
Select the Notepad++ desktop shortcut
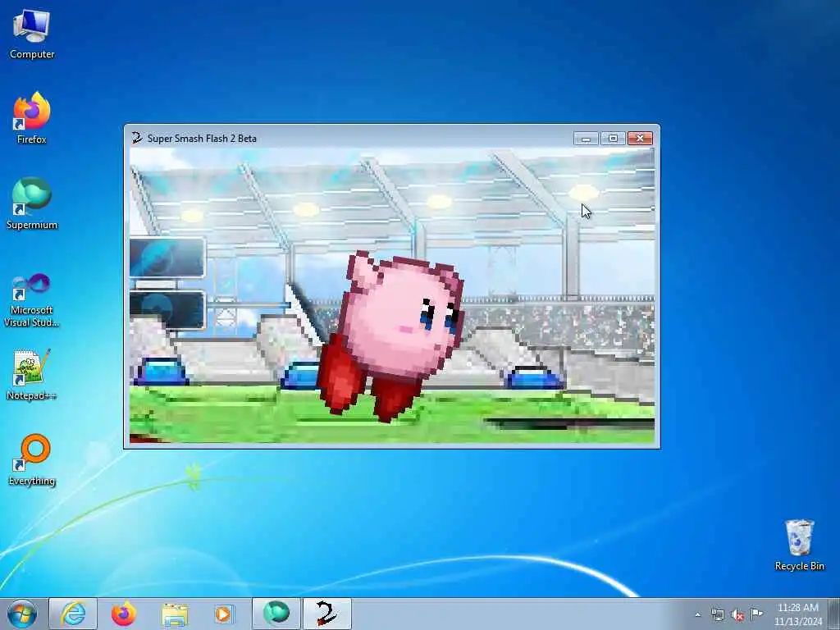[32, 374]
